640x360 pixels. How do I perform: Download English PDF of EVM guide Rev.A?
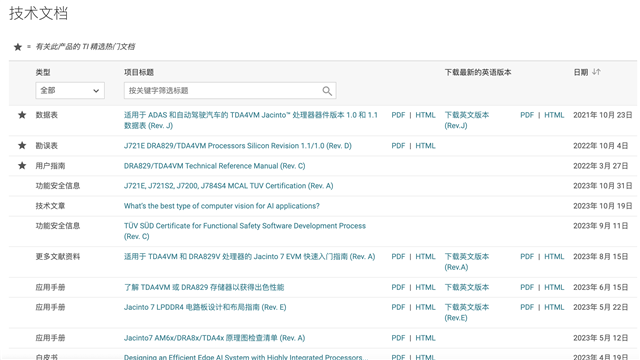pyautogui.click(x=527, y=257)
